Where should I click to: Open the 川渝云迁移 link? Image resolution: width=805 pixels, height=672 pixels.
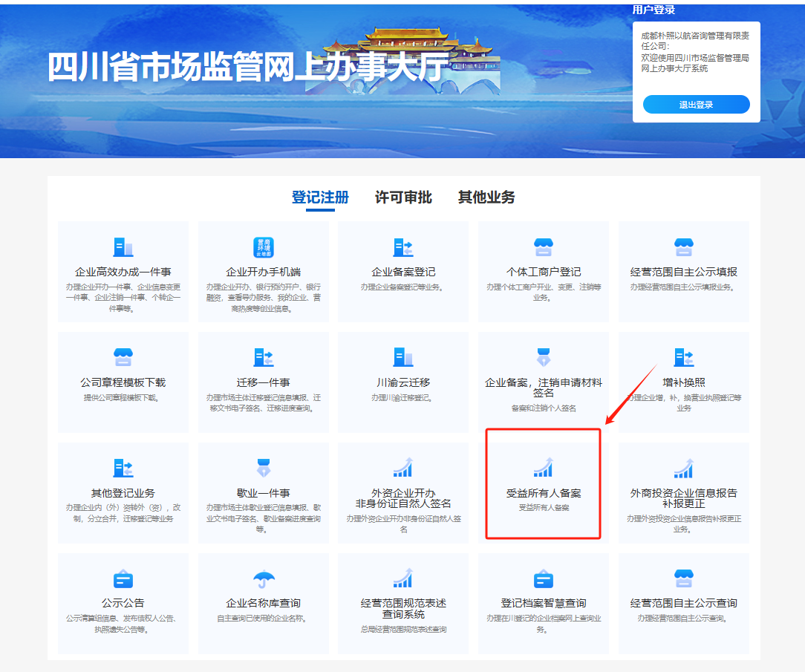click(403, 383)
